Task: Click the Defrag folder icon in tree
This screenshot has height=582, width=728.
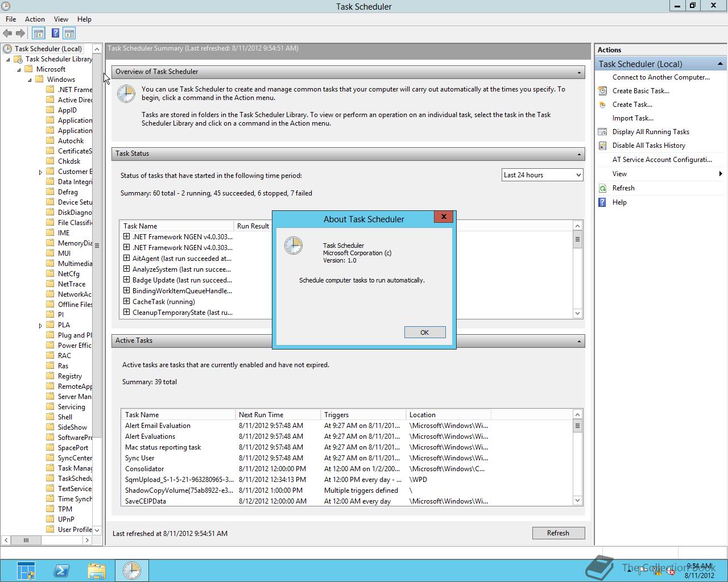Action: [51, 192]
